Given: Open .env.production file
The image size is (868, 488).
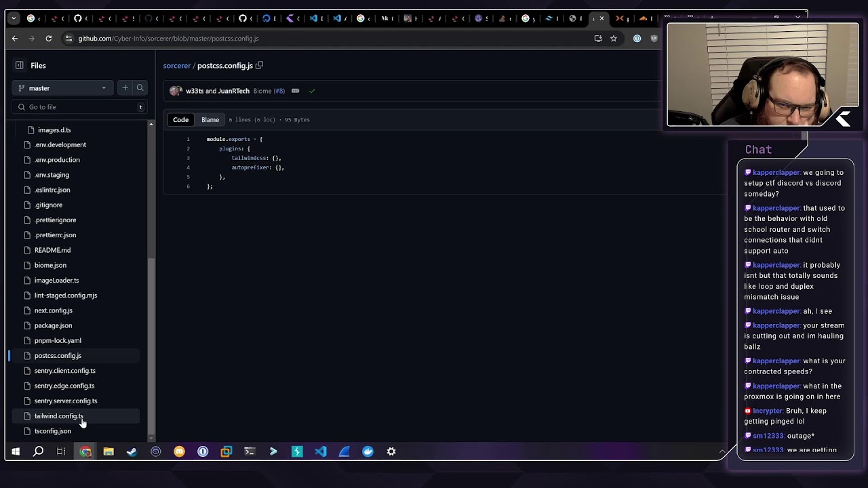Looking at the screenshot, I should [57, 160].
